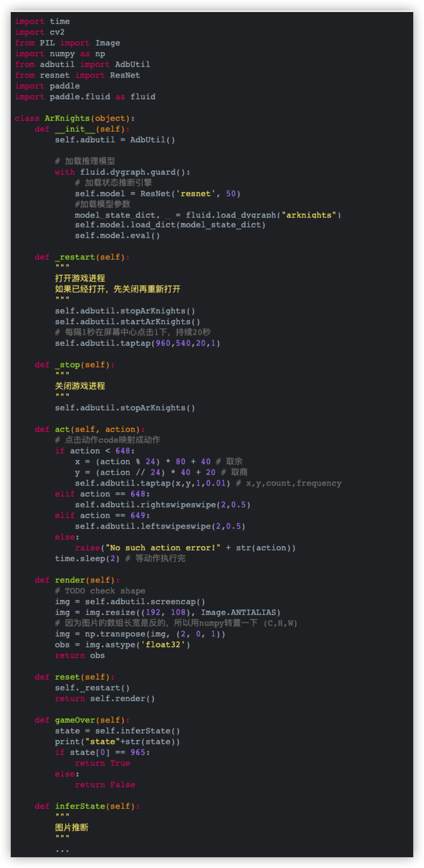
Task: Click docstring line '图片推断'
Action: [x=72, y=828]
